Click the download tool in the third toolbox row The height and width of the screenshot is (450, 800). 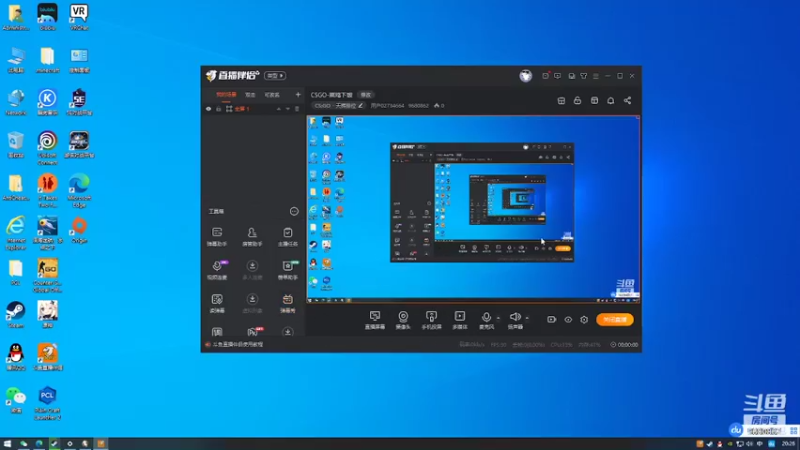252,303
